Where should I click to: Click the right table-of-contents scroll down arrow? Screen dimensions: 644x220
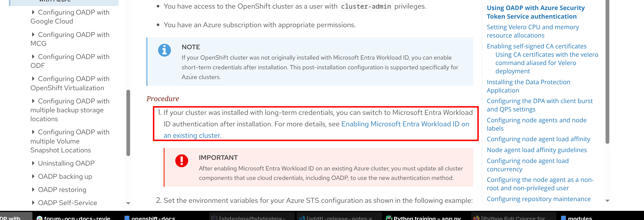coord(607,201)
